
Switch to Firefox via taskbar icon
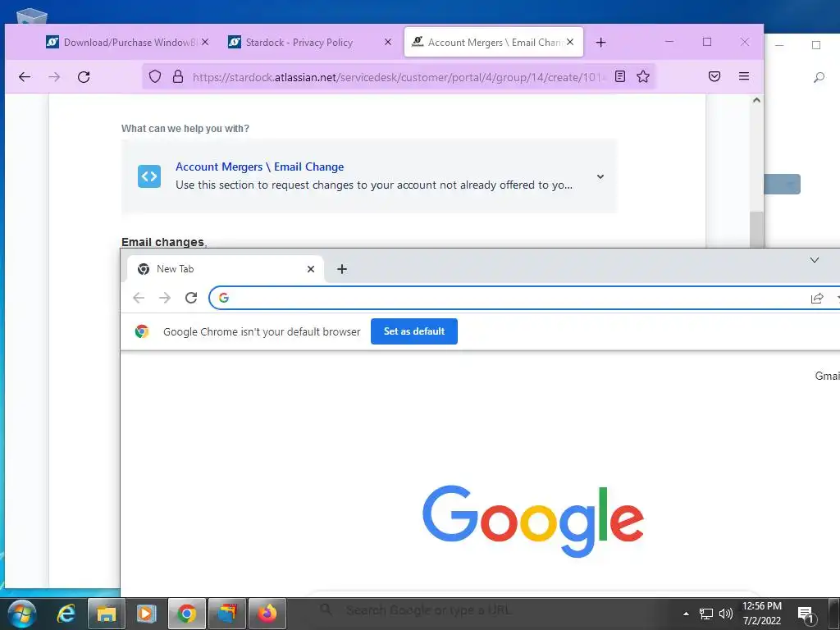point(267,614)
